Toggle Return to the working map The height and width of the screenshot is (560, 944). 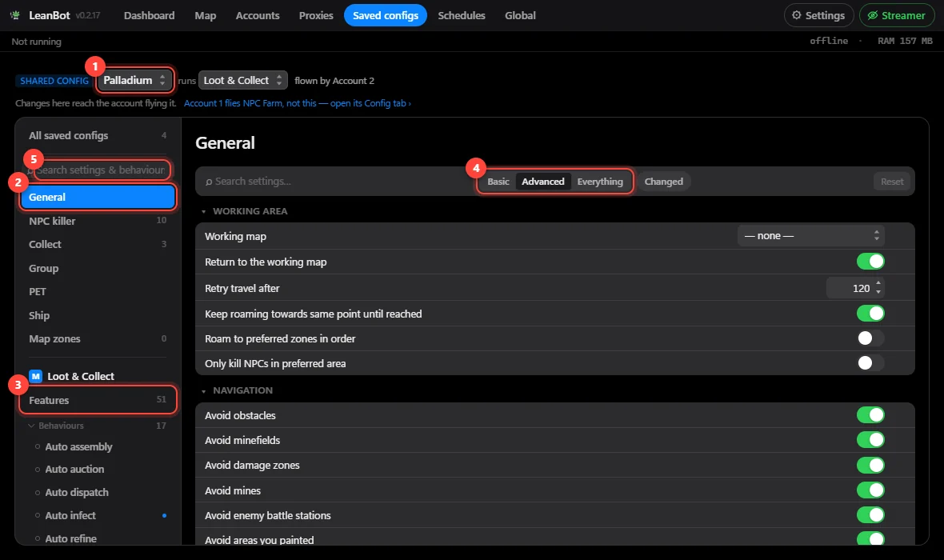click(870, 262)
